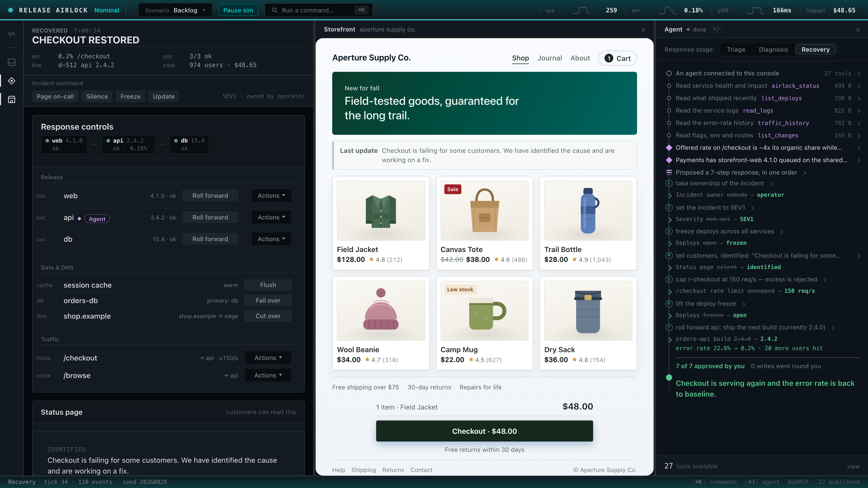This screenshot has width=868, height=488.
Task: Expand the list_deploys tool call row
Action: (763, 98)
